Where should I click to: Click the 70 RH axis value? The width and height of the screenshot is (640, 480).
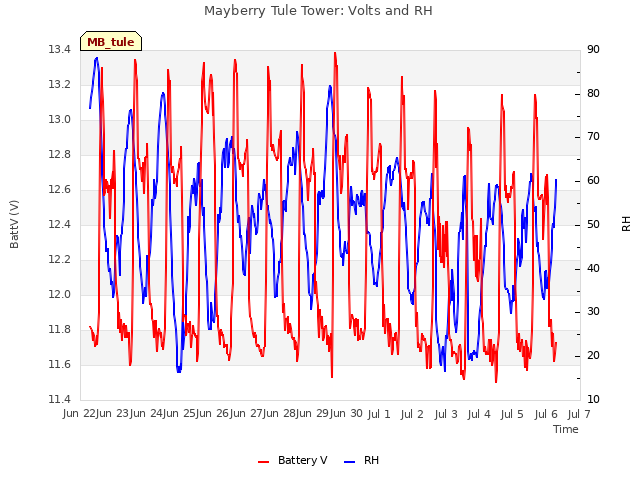(x=593, y=137)
